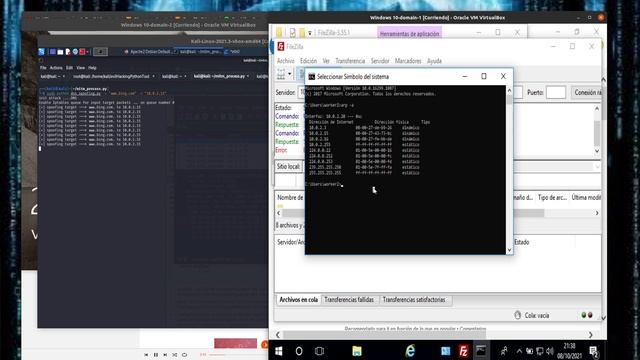Open File Explorer from the Windows taskbar
Screen dimensions: 640x360
click(x=357, y=351)
